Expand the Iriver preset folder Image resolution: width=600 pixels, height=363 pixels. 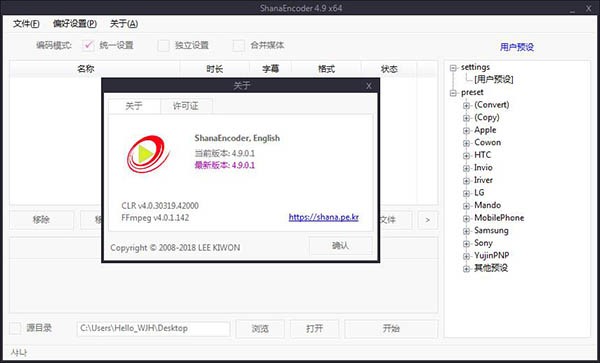coord(466,181)
